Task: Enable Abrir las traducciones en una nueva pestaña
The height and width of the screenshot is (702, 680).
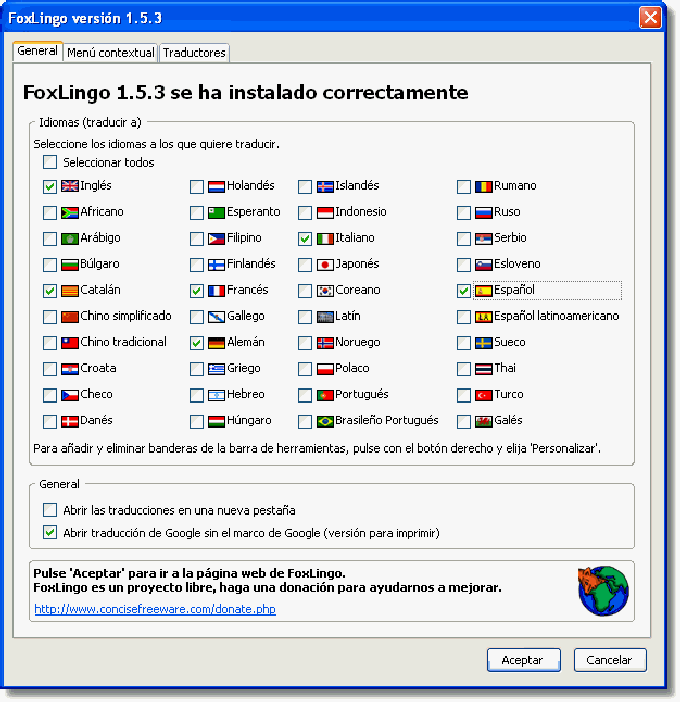Action: pyautogui.click(x=50, y=510)
